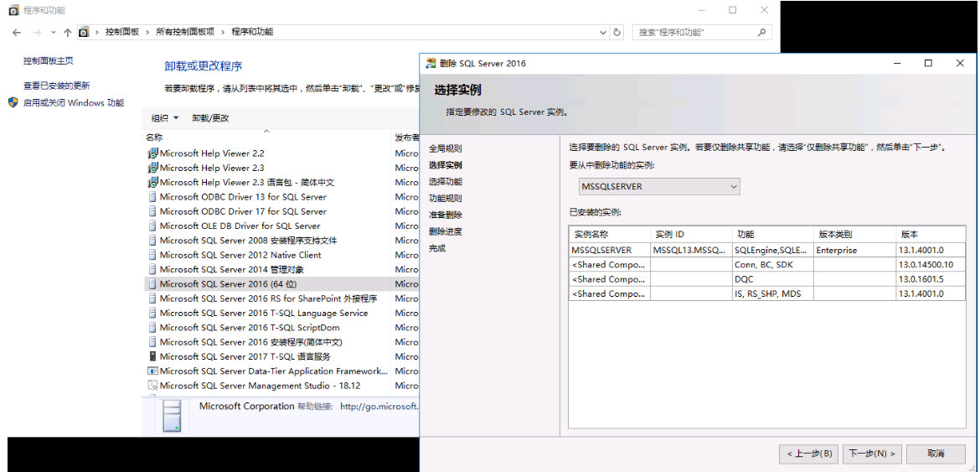This screenshot has height=472, width=980.
Task: Click the ODBC Driver 17 for SQL Server icon
Action: click(x=152, y=211)
